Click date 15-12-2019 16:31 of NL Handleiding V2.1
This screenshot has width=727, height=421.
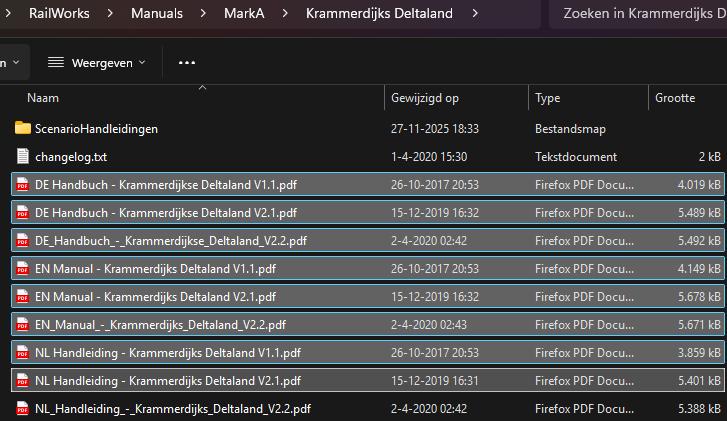(x=434, y=381)
